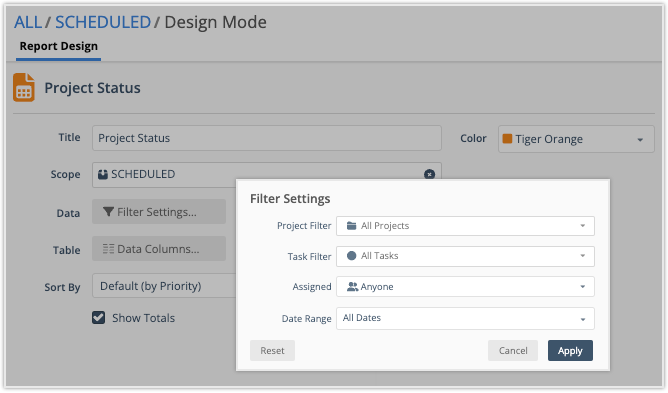Cancel the Filter Settings dialog
The image size is (668, 393).
coord(513,351)
